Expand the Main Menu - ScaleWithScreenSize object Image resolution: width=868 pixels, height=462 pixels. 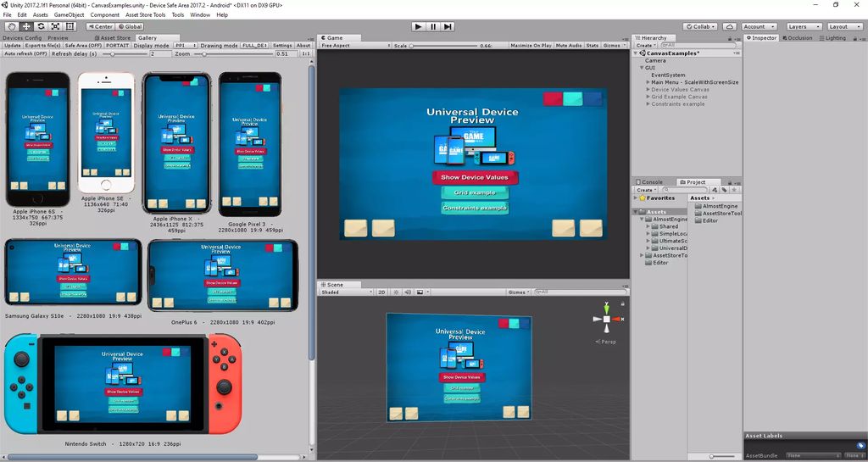pos(648,82)
